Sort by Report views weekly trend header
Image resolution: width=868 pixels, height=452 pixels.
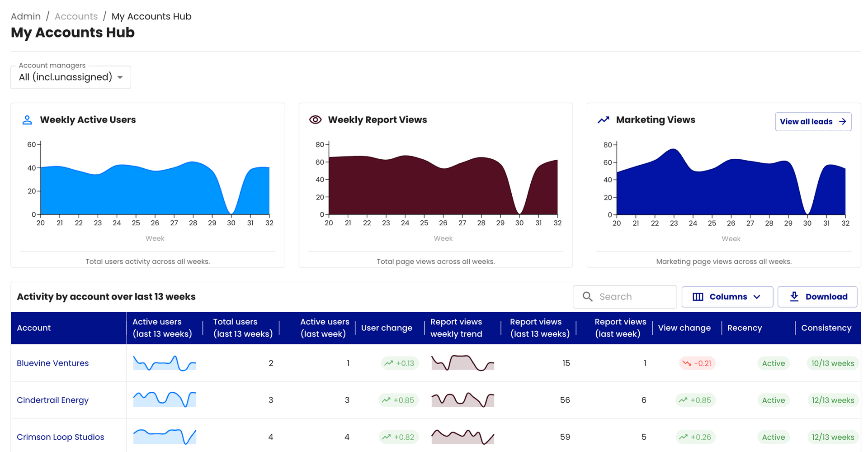pos(456,328)
